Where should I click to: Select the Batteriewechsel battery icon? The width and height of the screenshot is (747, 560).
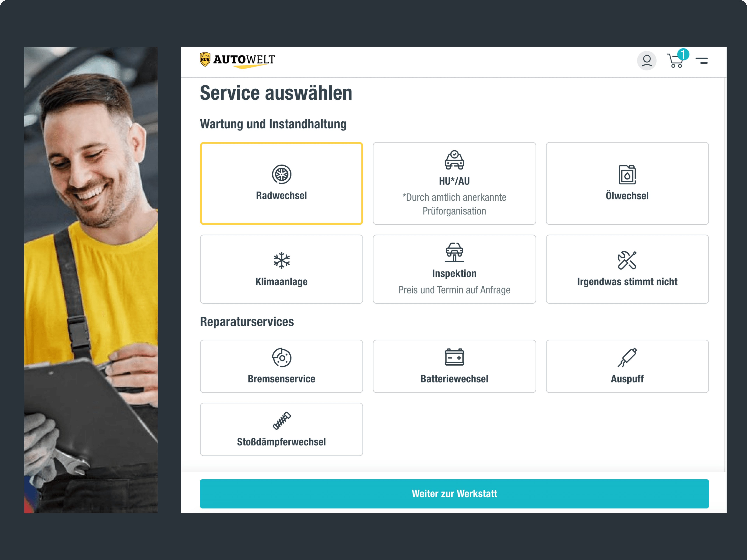coord(454,357)
